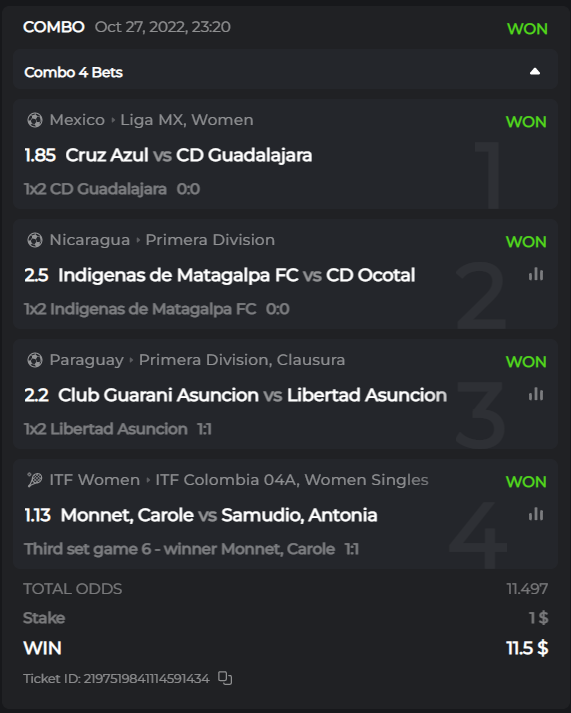Image resolution: width=571 pixels, height=713 pixels.
Task: Open statistics for Indigenas de Matagalpa match
Action: (x=536, y=274)
